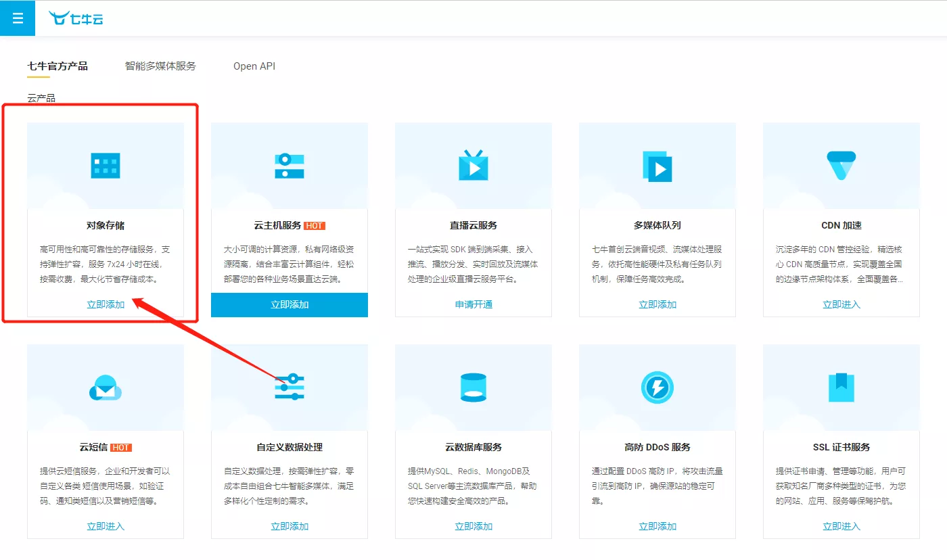Click the 云短信 title text

click(x=93, y=447)
